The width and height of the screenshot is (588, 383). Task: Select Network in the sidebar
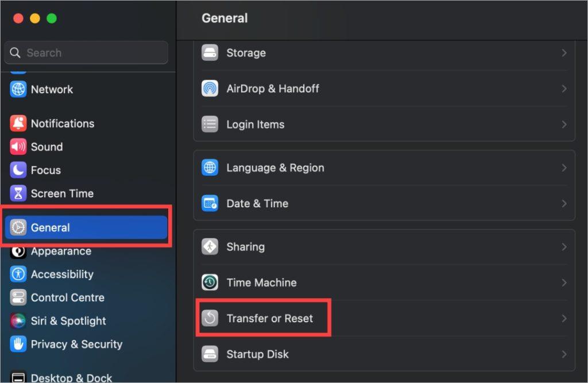pos(86,89)
